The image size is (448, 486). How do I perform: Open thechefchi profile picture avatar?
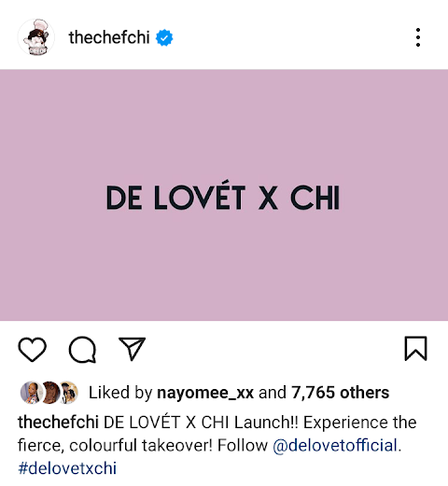tap(36, 37)
